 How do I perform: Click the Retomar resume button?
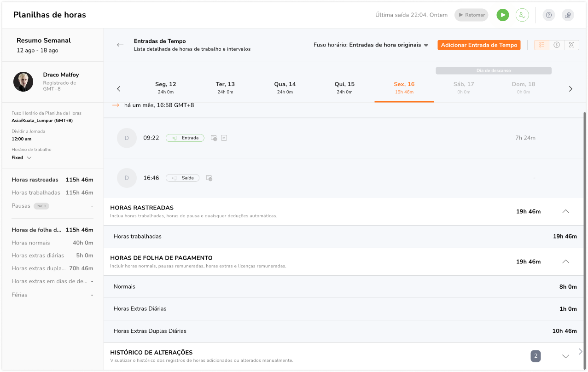coord(472,15)
